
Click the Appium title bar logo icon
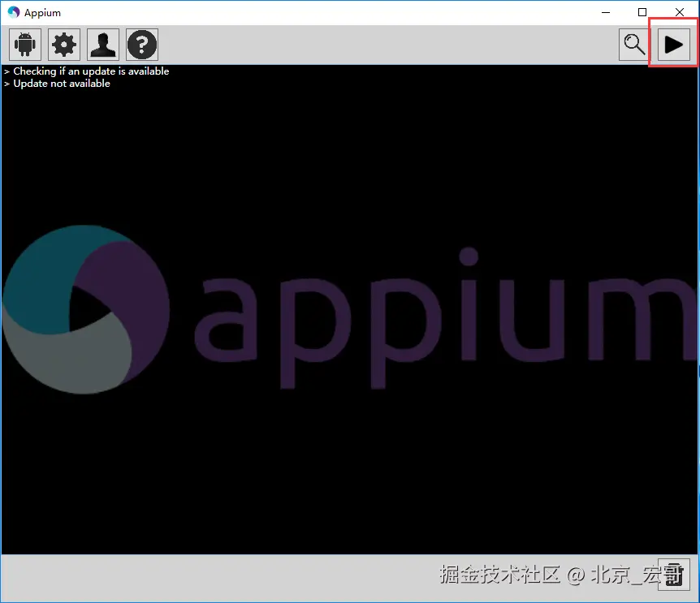pos(13,12)
